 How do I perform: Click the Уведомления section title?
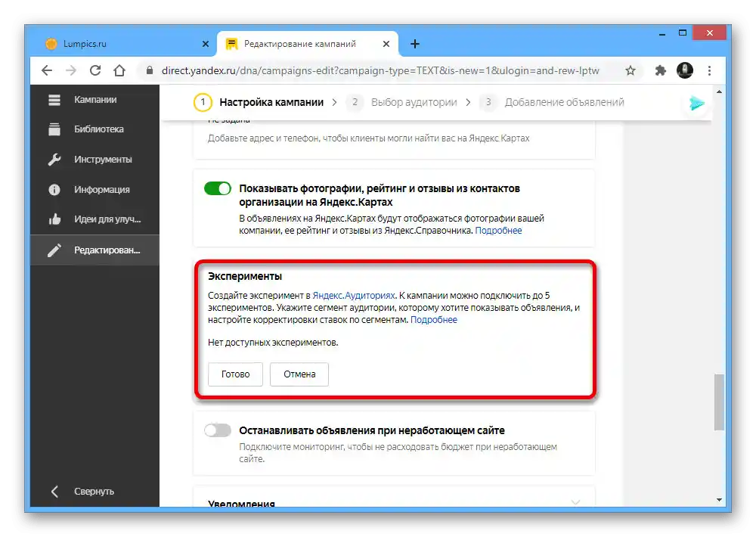pos(242,503)
